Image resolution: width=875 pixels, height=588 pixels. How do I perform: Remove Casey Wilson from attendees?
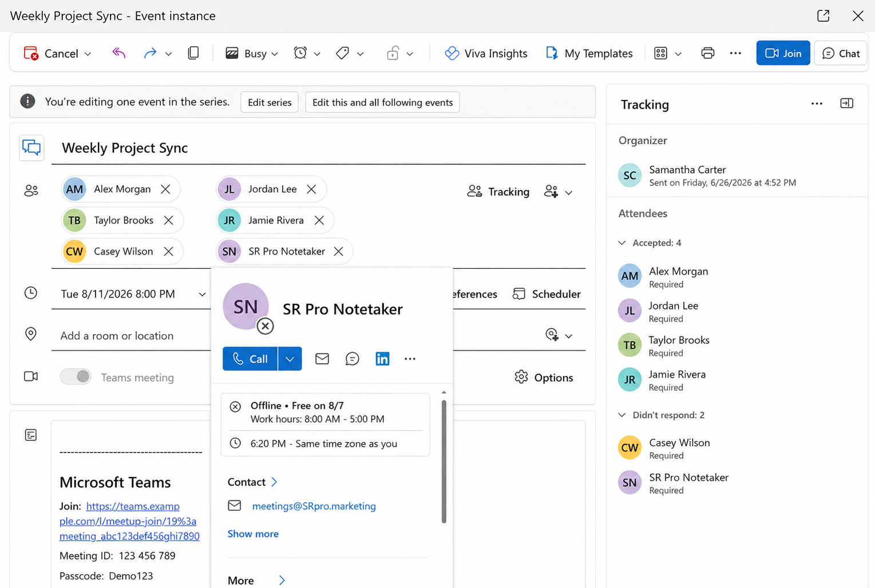(168, 252)
